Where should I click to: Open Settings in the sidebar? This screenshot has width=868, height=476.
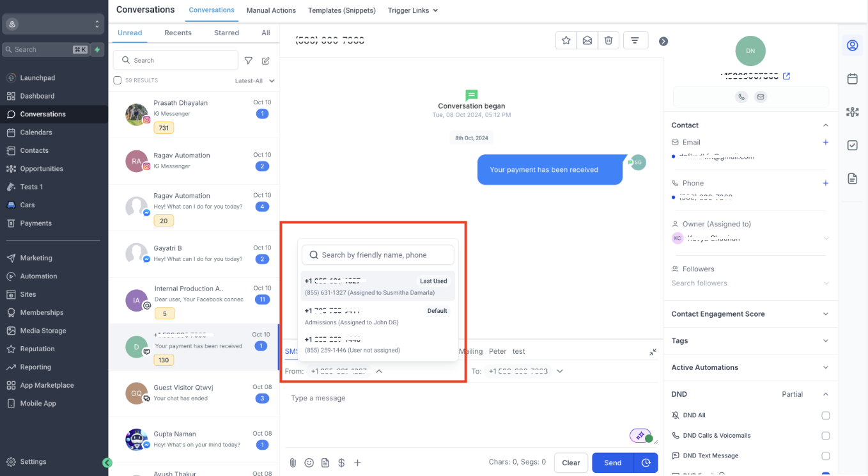click(x=33, y=461)
